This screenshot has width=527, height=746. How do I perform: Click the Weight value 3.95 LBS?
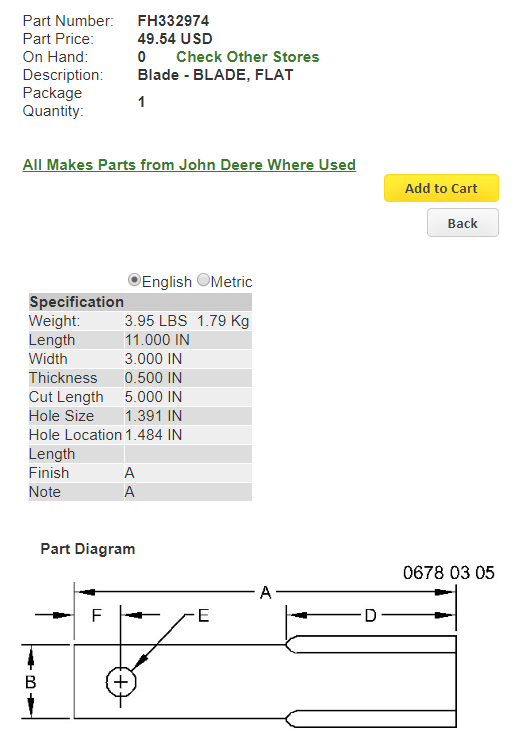click(x=156, y=321)
